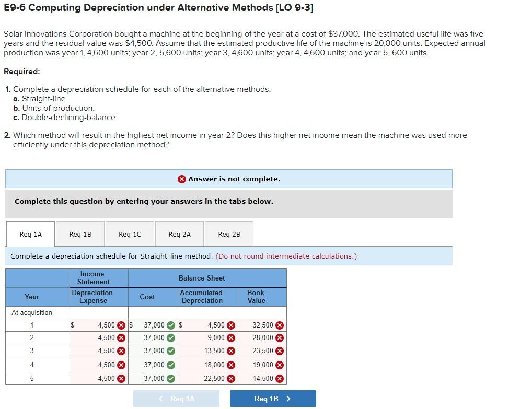Click the red X on accumulated depreciation 22,500
Screen dimensions: 532x409
229,378
